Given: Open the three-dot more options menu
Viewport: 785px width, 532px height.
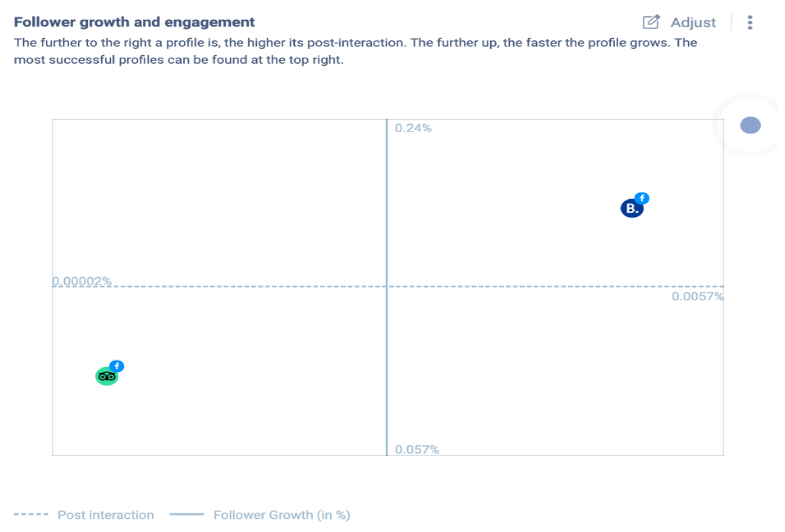Looking at the screenshot, I should point(750,23).
